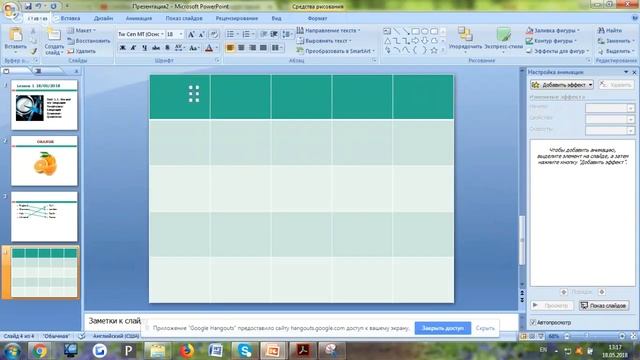Screen dimensions: 640x360
Task: Align text to the right
Action: click(252, 48)
